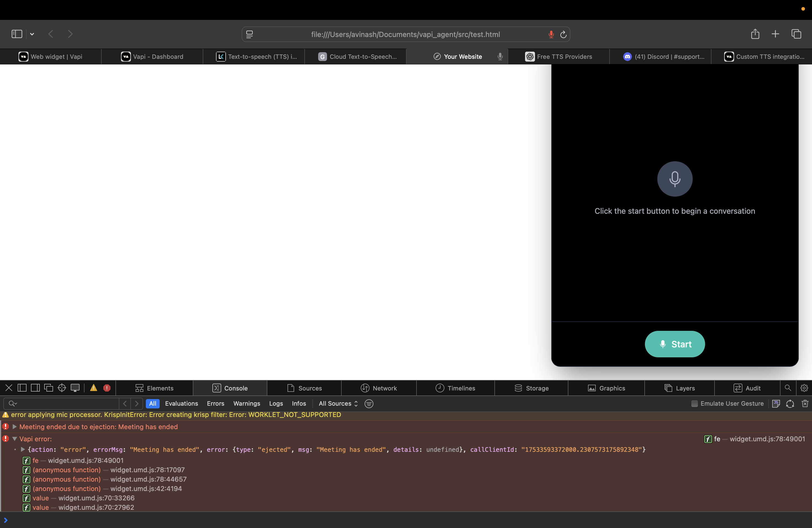The width and height of the screenshot is (812, 528).
Task: Expand the Meeting ended ejection error
Action: 15,427
